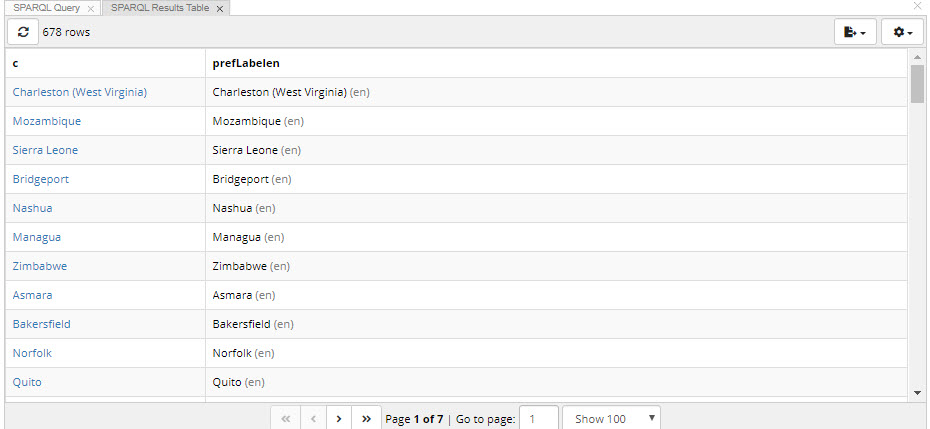930x429 pixels.
Task: Go to the next results page
Action: [x=339, y=419]
